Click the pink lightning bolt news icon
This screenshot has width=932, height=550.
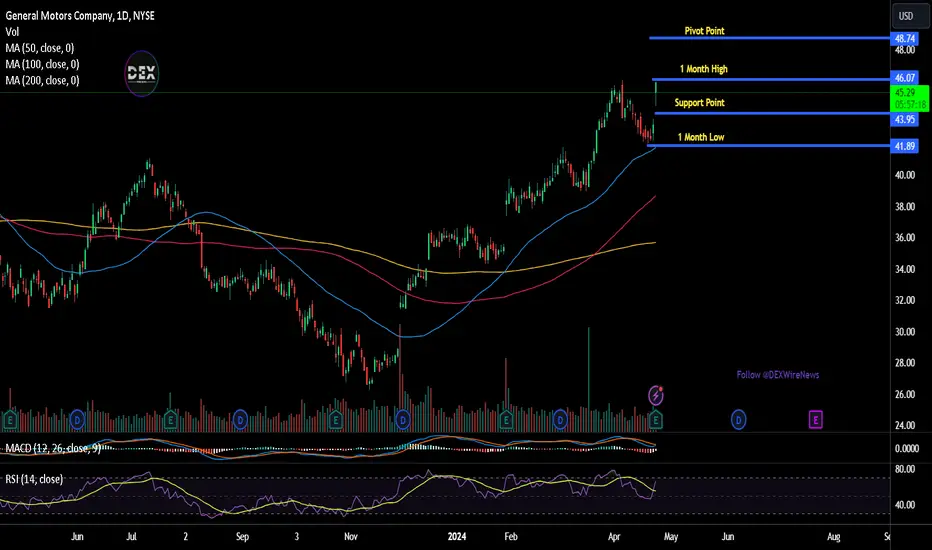point(656,395)
